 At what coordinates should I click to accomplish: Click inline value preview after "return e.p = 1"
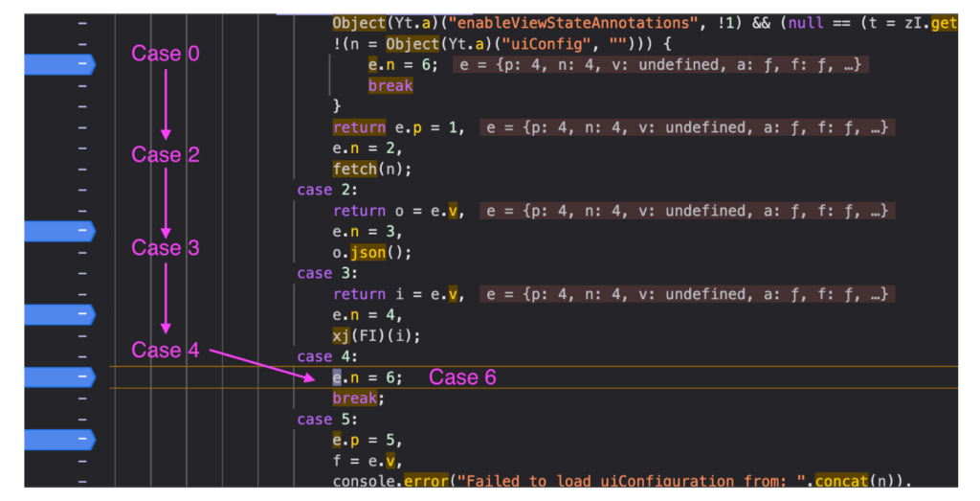point(686,127)
